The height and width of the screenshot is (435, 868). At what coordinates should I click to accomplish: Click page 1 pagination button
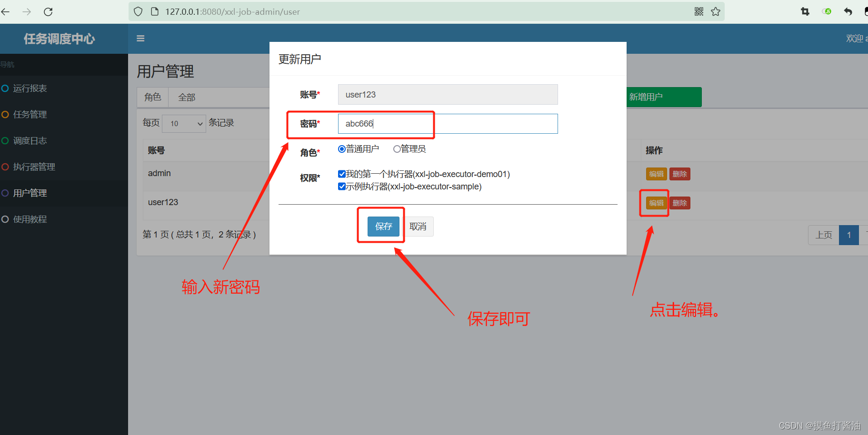click(849, 235)
